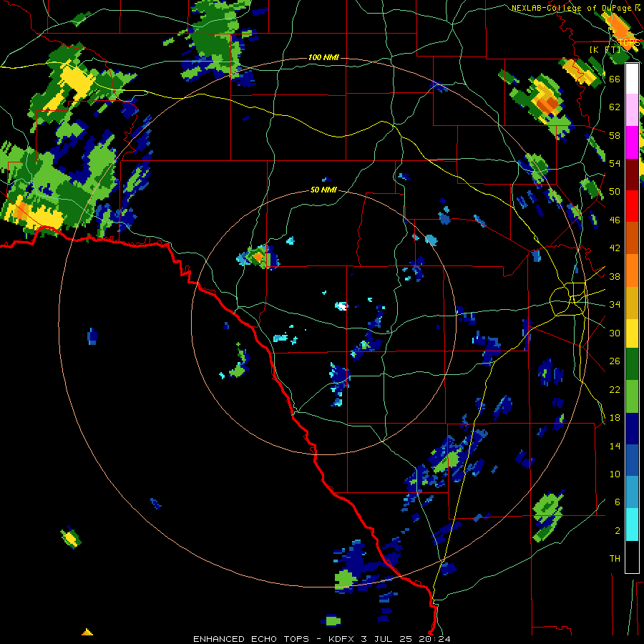Pick the cyan legend swatch
The width and height of the screenshot is (644, 644).
[632, 525]
